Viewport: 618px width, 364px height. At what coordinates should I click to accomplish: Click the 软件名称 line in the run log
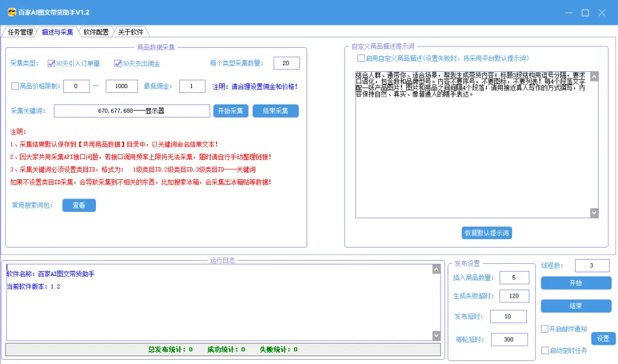point(51,273)
